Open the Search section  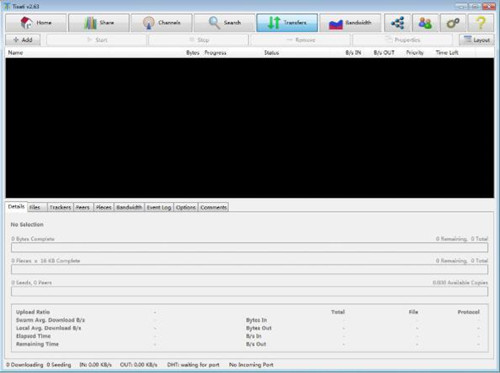click(x=224, y=23)
